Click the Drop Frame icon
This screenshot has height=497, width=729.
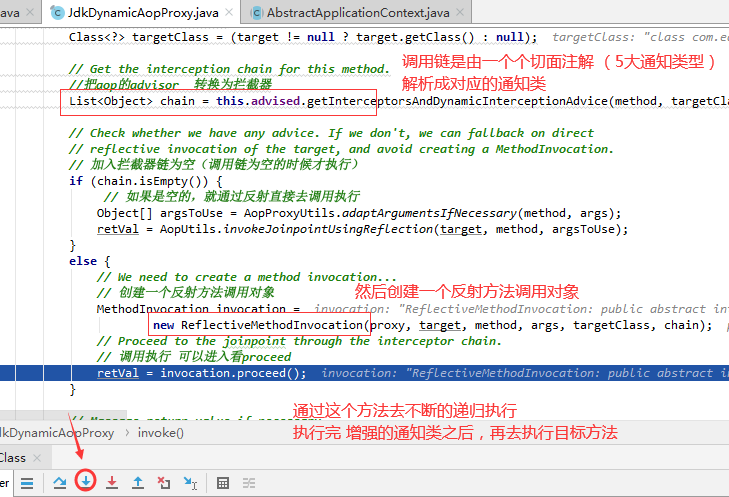[x=164, y=483]
